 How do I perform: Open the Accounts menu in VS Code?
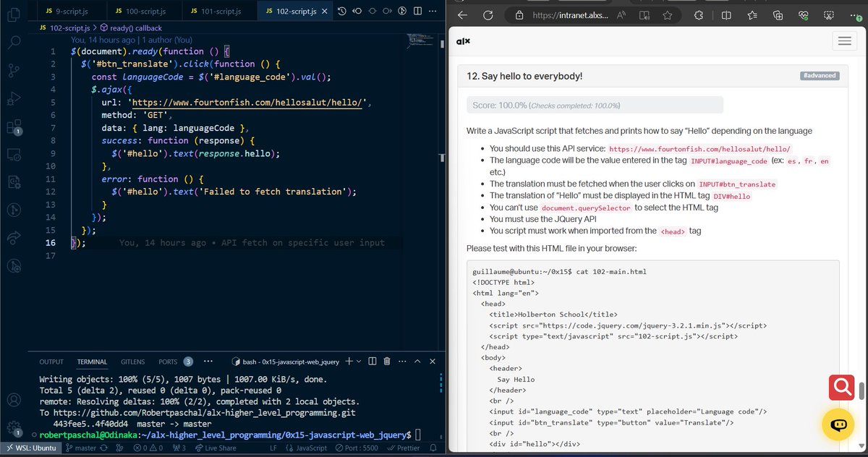click(13, 399)
